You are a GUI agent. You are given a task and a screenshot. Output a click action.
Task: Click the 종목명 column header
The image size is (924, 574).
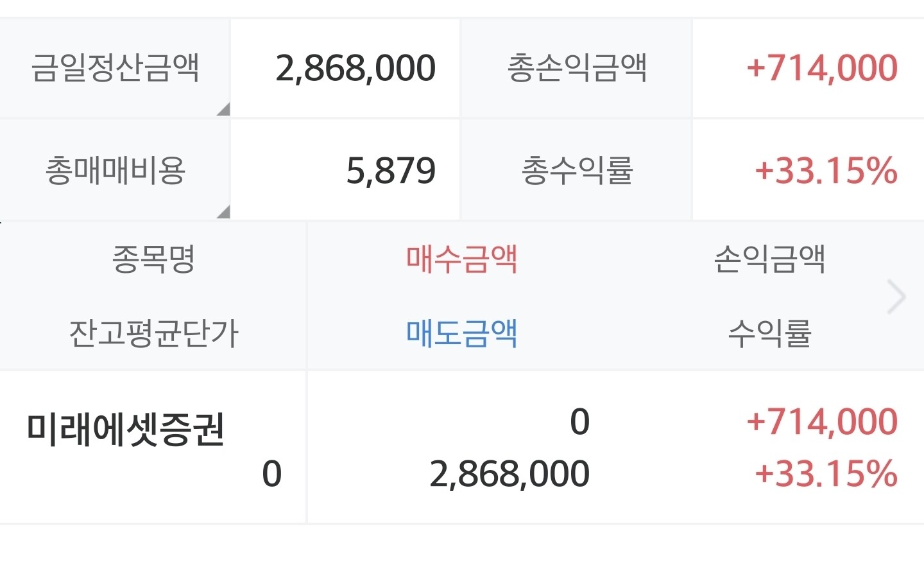153,259
